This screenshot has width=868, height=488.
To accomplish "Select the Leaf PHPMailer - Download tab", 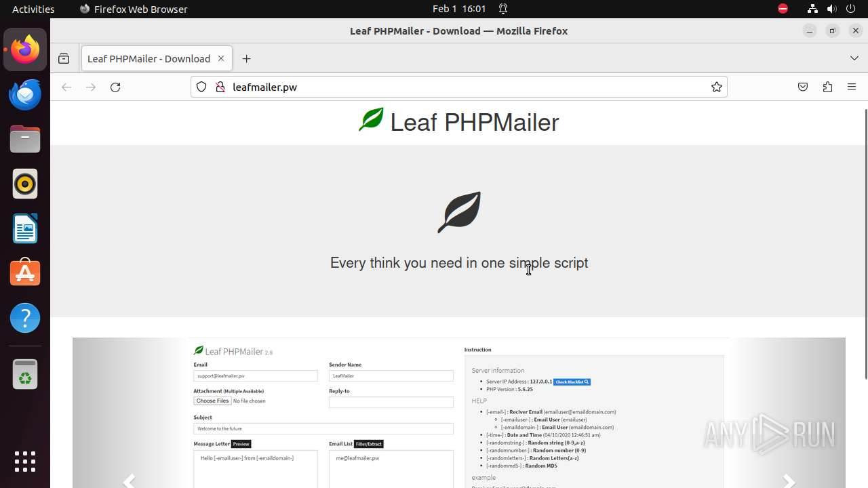I will (157, 58).
